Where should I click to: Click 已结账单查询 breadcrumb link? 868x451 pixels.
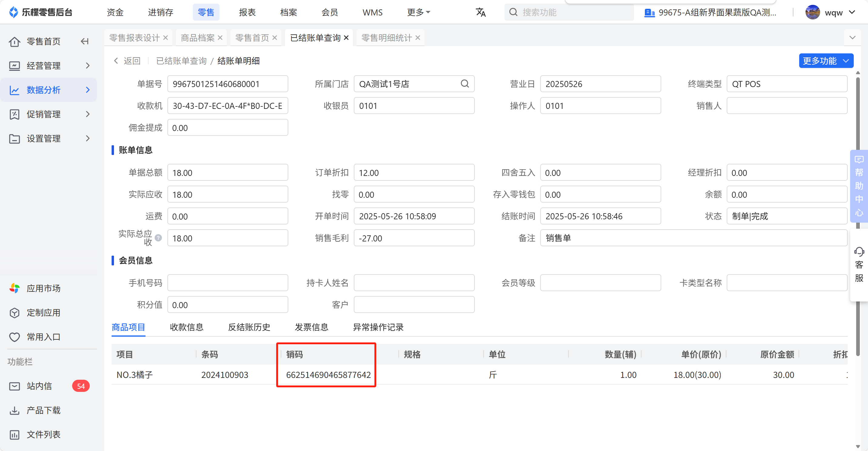tap(181, 61)
